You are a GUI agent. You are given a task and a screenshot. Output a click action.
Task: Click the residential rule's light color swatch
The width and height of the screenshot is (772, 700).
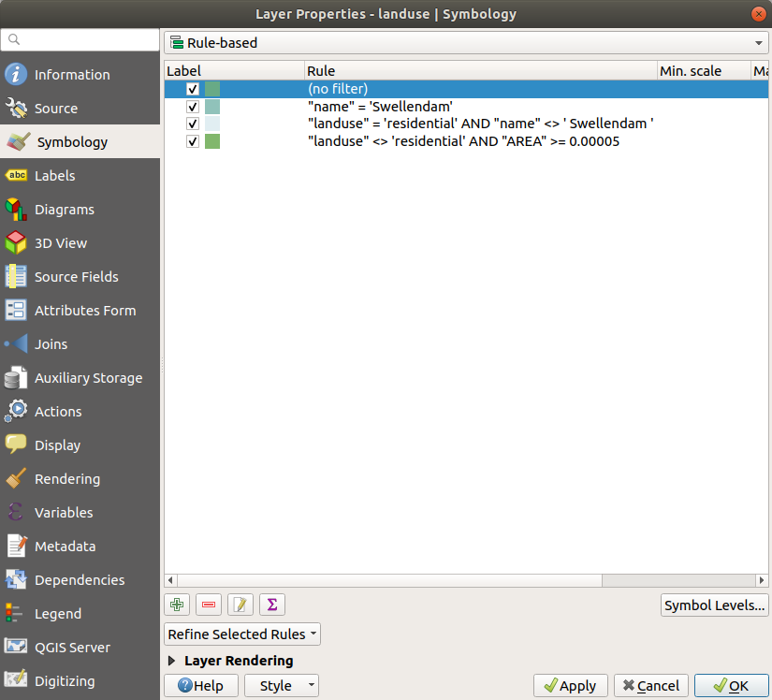tap(212, 124)
